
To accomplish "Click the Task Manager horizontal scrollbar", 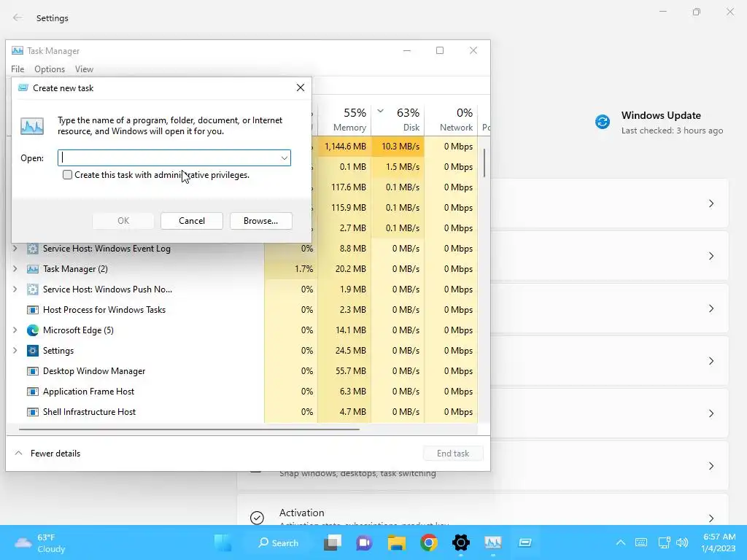I will [x=189, y=429].
